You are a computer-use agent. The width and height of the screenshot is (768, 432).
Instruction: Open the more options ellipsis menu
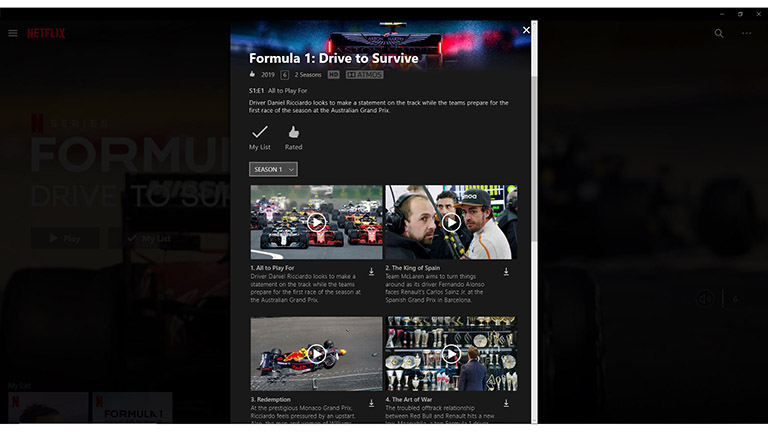pos(746,33)
